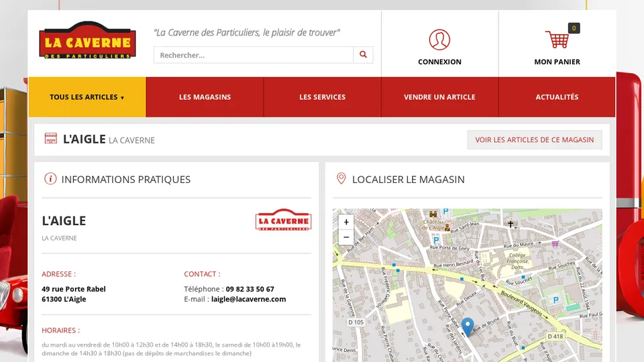644x362 pixels.
Task: Click the La Caverne des Particuliers logo
Action: 87,40
